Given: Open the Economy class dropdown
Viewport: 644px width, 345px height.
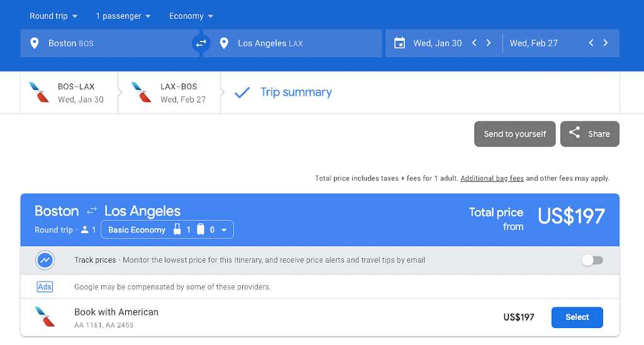Looking at the screenshot, I should [191, 16].
